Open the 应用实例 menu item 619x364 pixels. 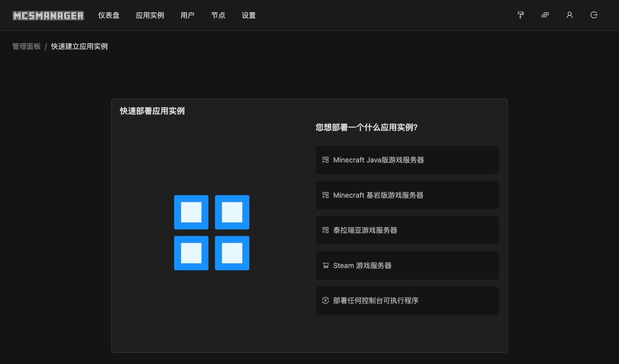pos(150,16)
